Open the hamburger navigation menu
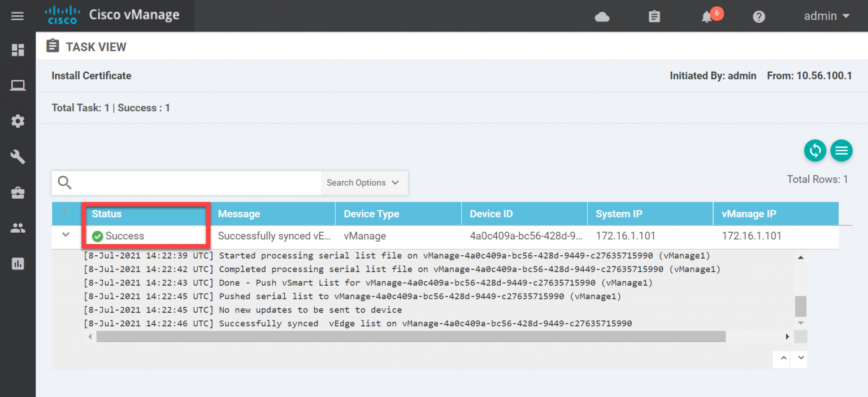 (x=18, y=16)
